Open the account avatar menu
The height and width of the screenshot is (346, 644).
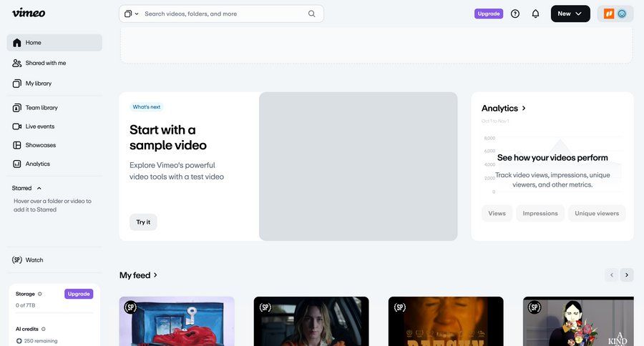(x=615, y=14)
